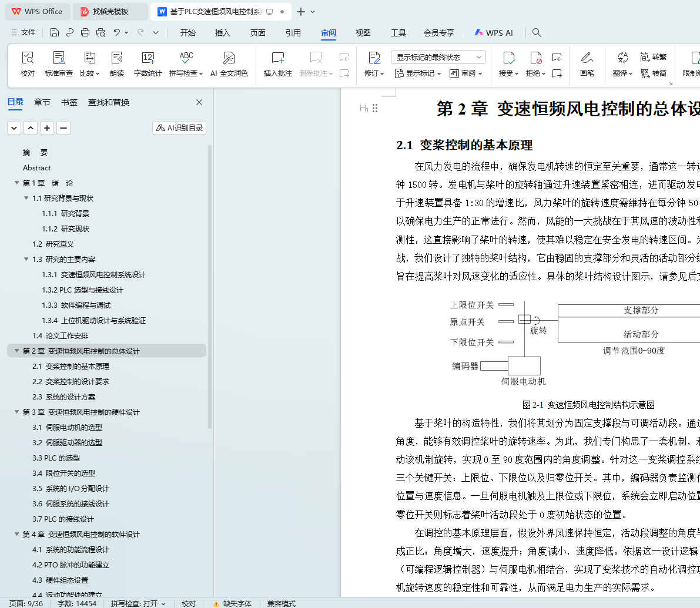Switch to the 书签 navigation tab
The image size is (700, 608).
[x=69, y=102]
